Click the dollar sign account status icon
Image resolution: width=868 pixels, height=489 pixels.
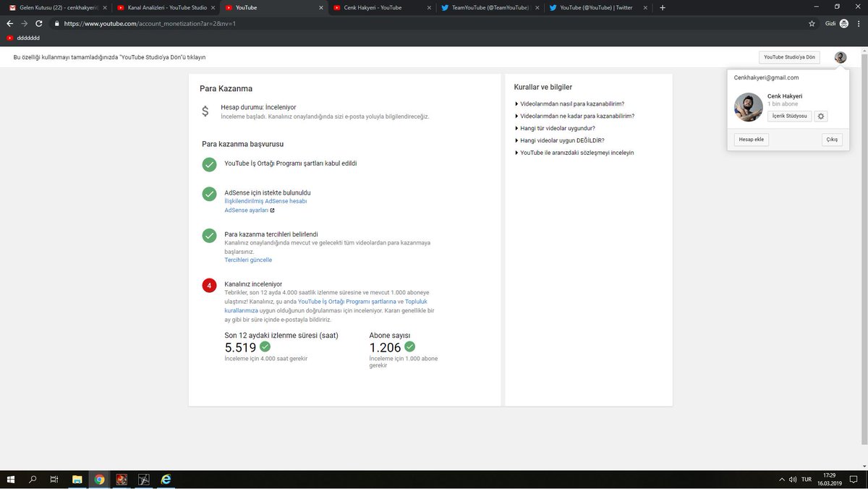pyautogui.click(x=205, y=111)
